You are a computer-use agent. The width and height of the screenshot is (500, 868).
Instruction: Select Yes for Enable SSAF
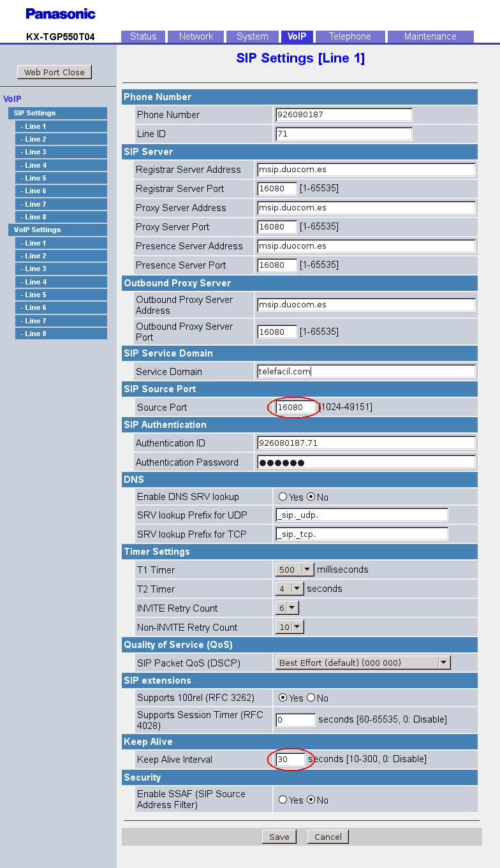coord(283,800)
